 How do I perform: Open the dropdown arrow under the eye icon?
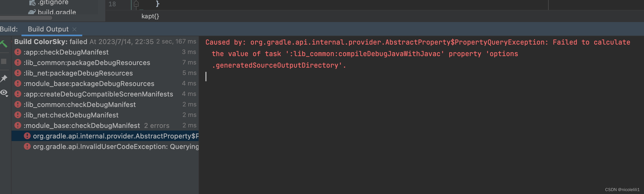point(7,95)
